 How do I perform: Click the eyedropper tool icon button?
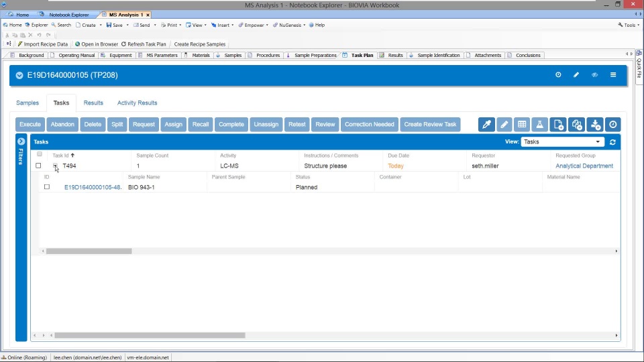click(486, 125)
